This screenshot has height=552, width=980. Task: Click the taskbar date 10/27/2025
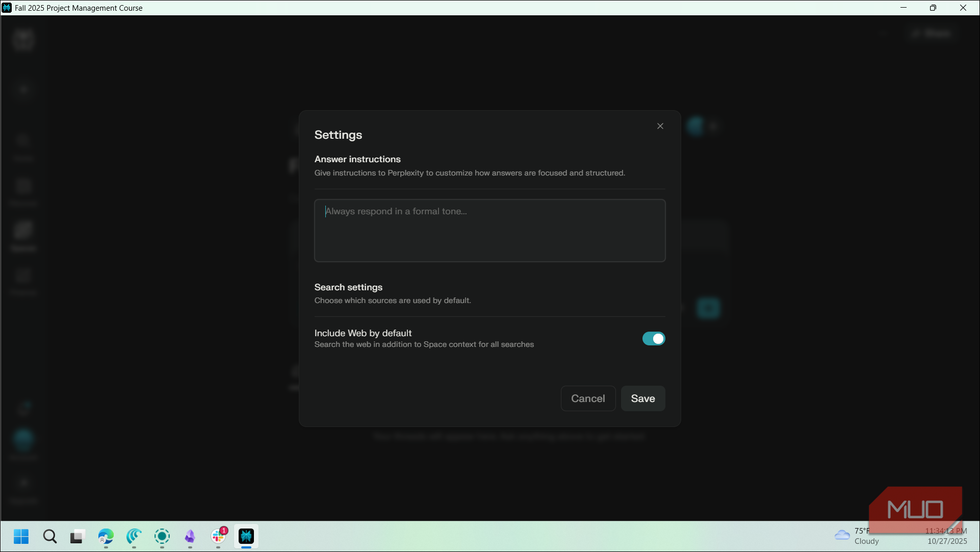(947, 541)
